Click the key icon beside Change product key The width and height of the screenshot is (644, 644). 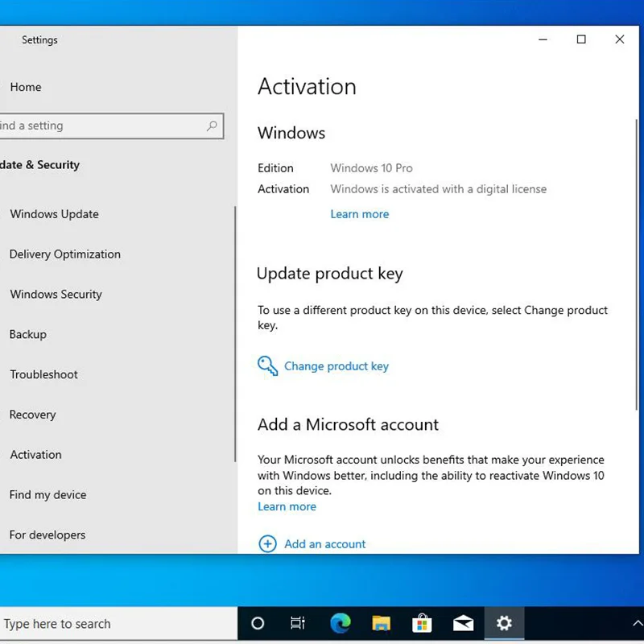point(267,366)
